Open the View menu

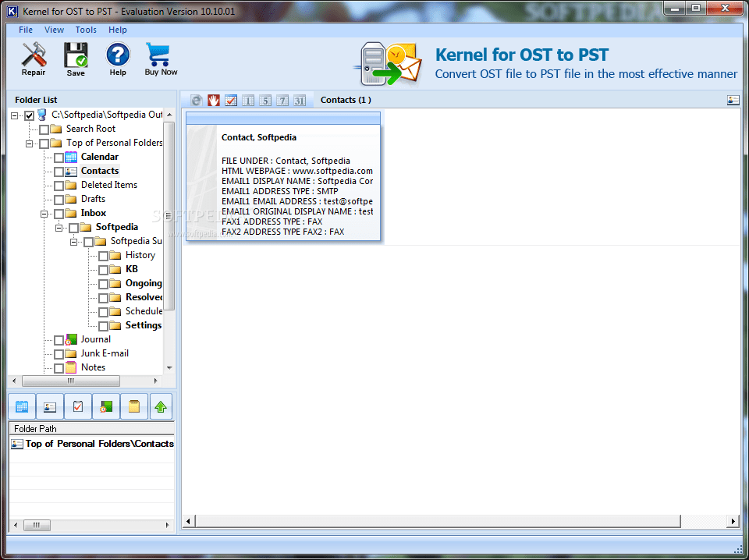(54, 30)
